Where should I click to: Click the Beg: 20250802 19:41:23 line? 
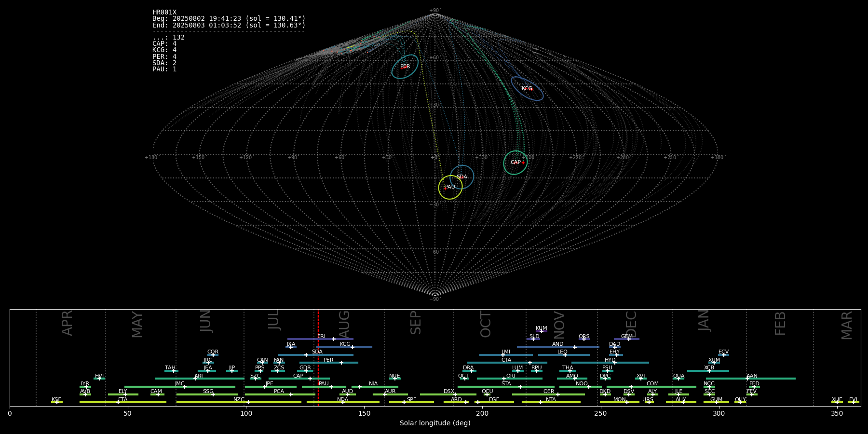(229, 19)
